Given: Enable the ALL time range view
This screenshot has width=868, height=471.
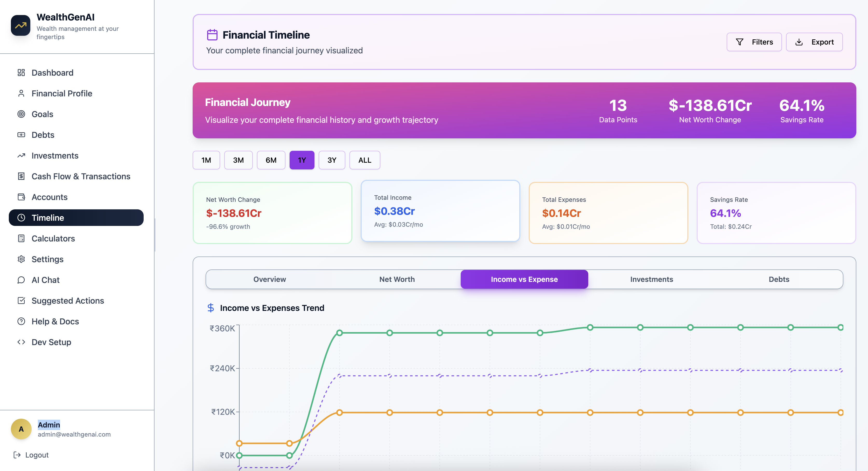Looking at the screenshot, I should [x=365, y=160].
